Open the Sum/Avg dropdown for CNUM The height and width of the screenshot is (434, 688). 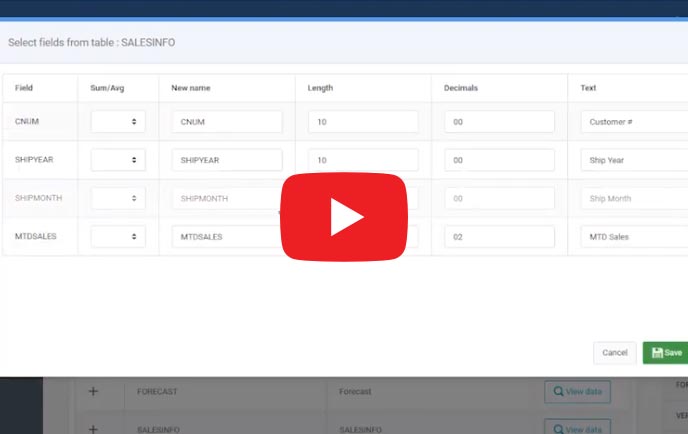(x=118, y=122)
